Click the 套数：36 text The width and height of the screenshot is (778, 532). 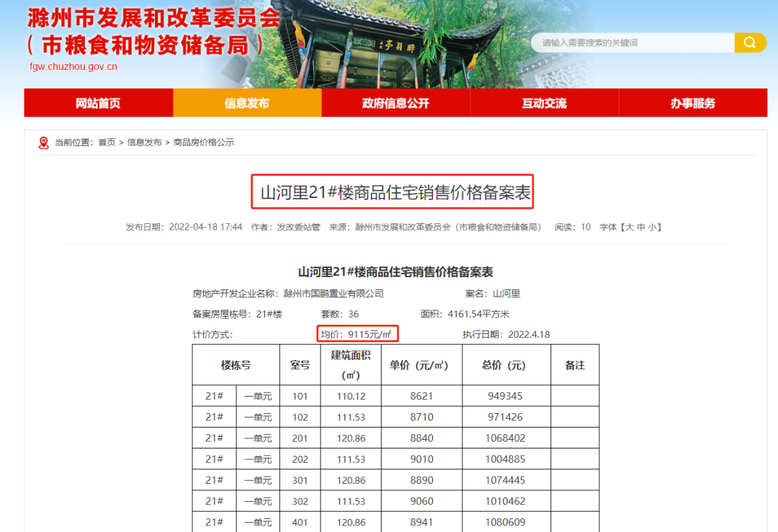340,314
